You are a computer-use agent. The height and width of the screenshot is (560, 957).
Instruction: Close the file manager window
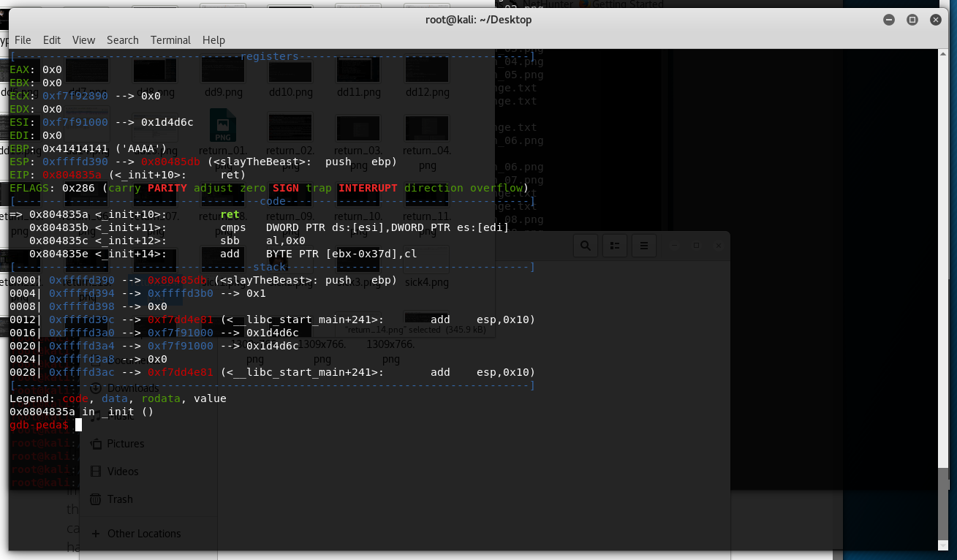(719, 246)
